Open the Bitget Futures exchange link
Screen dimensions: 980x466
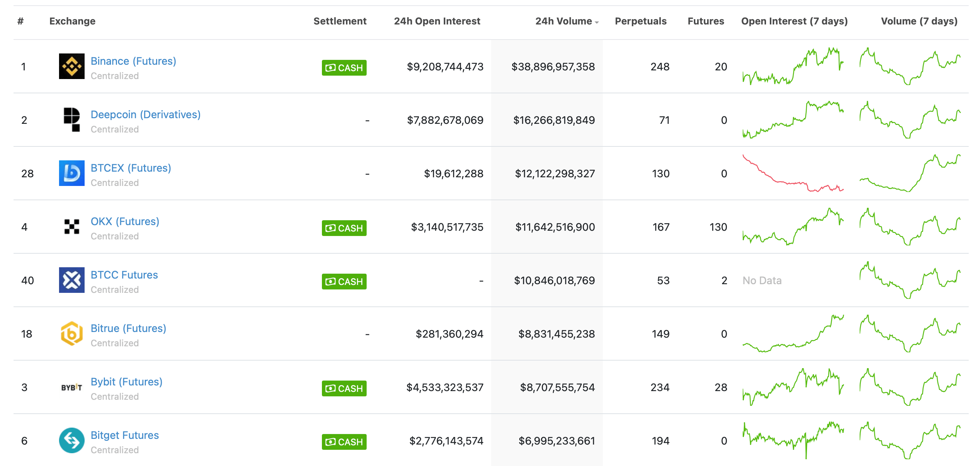tap(125, 435)
